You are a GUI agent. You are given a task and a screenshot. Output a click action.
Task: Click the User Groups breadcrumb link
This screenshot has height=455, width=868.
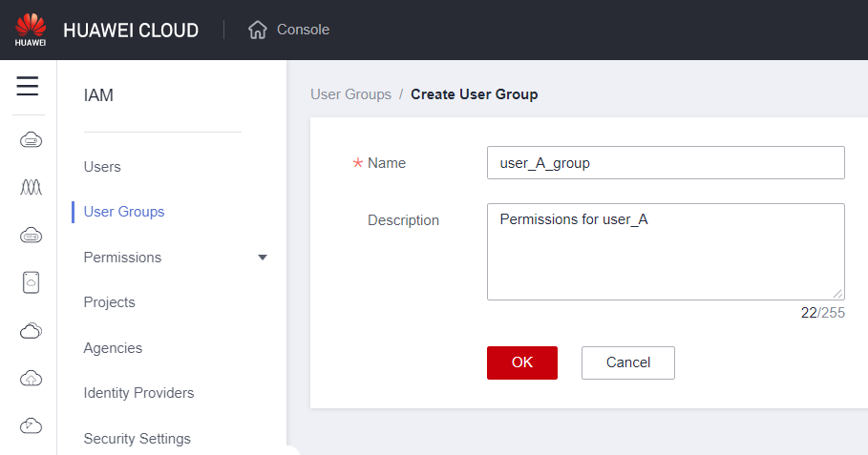click(350, 94)
